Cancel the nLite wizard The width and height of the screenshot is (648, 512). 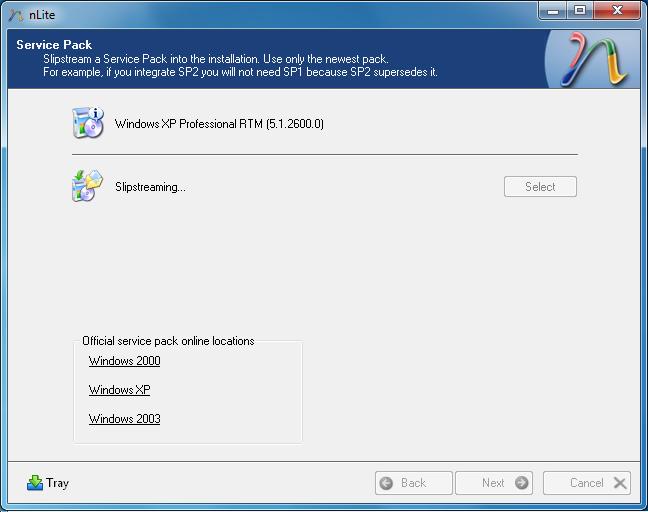[587, 483]
